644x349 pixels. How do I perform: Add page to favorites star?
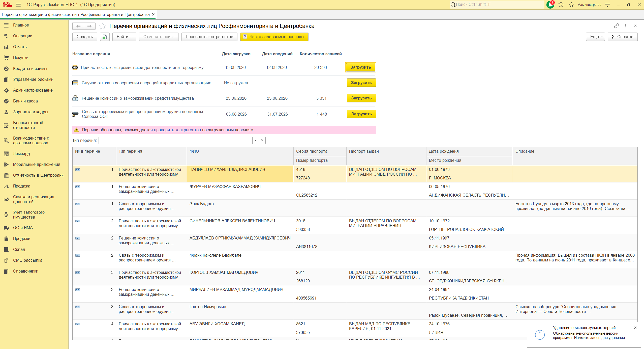pyautogui.click(x=103, y=26)
